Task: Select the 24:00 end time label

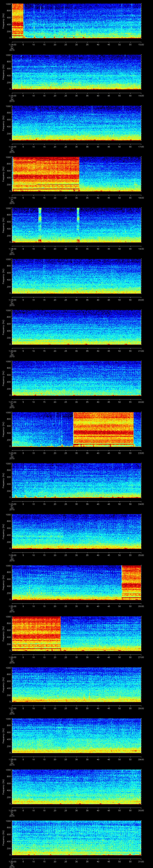Action: coord(141,504)
